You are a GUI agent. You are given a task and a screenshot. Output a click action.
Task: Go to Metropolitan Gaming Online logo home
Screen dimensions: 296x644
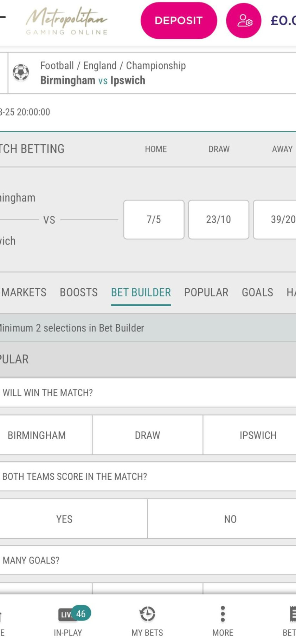pyautogui.click(x=67, y=21)
